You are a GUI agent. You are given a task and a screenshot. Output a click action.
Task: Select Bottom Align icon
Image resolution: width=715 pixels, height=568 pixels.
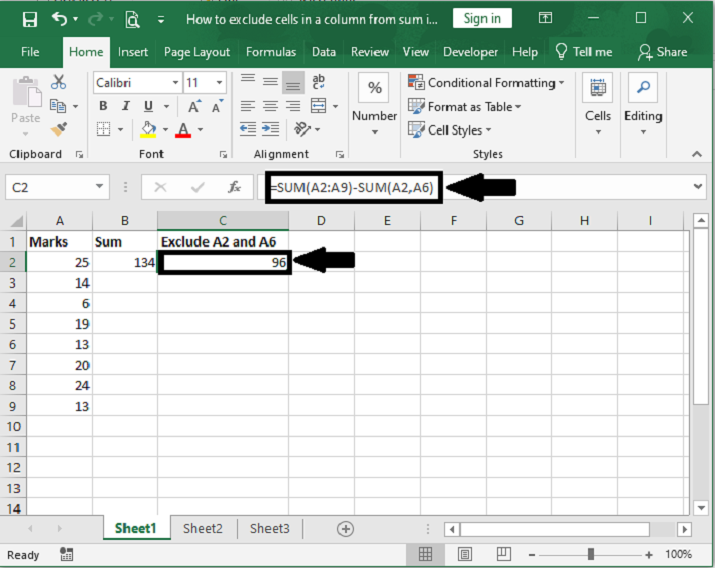click(x=293, y=83)
